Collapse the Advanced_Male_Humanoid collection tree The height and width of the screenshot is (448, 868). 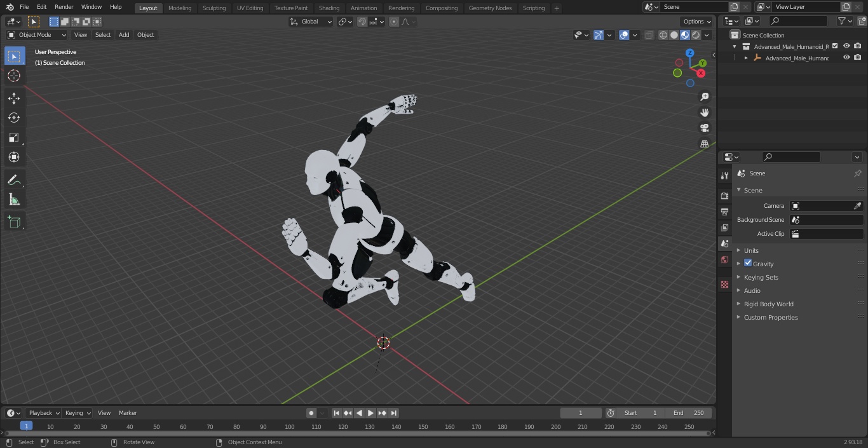pos(735,46)
